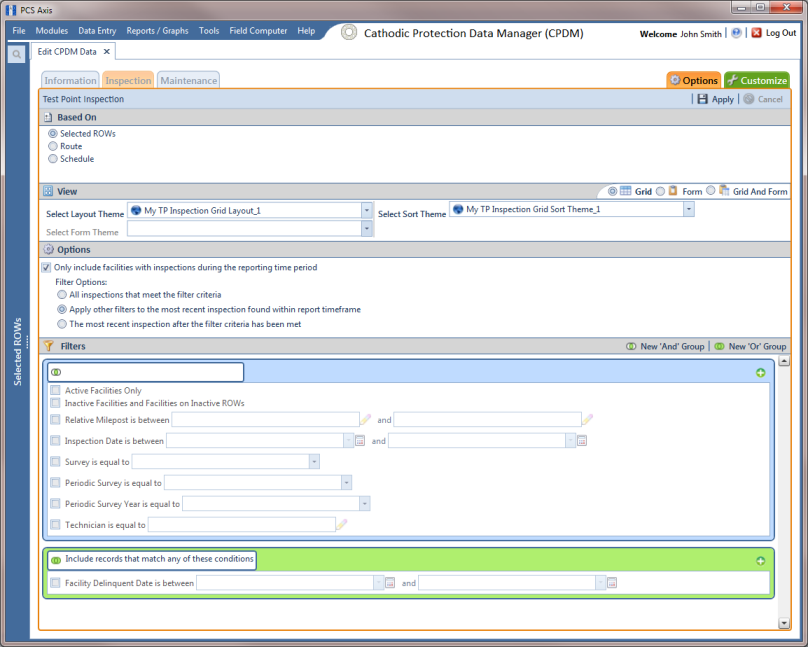Click the group icon in the blue filter header
808x647 pixels.
[x=56, y=372]
